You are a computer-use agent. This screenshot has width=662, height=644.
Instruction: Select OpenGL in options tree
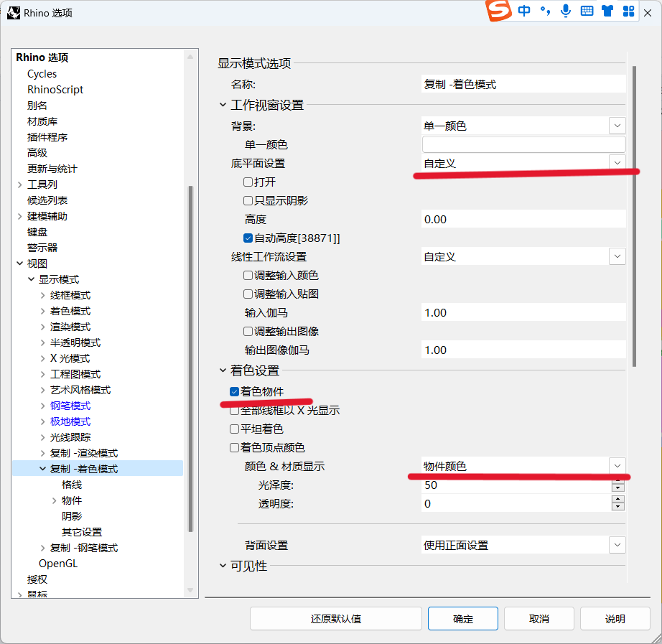pyautogui.click(x=58, y=564)
